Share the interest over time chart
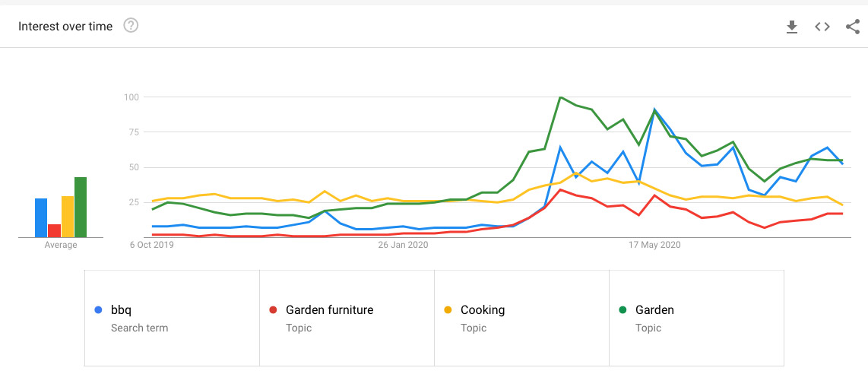868x371 pixels. pyautogui.click(x=853, y=27)
